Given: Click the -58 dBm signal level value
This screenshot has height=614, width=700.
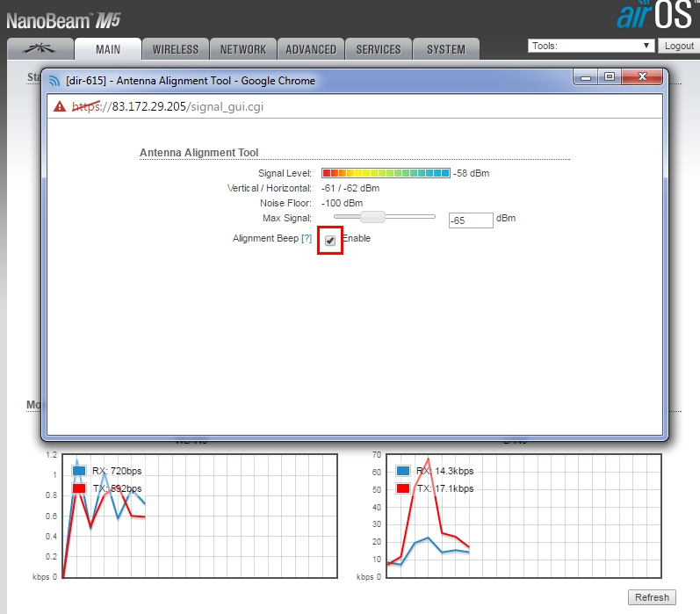Looking at the screenshot, I should 472,173.
